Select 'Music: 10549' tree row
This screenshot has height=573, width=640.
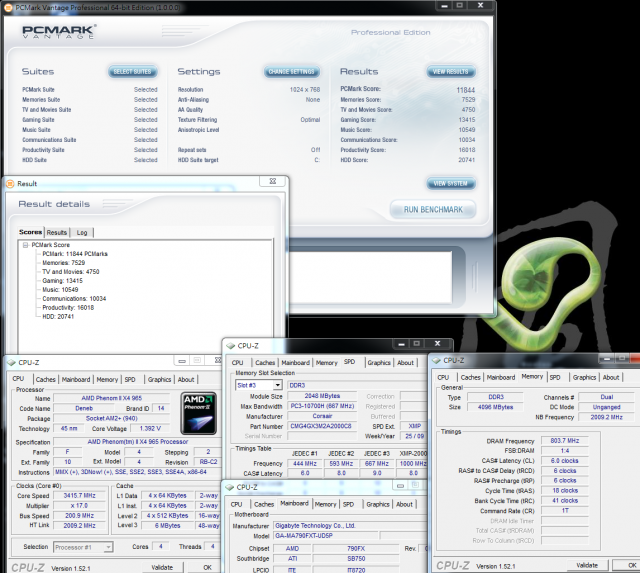pos(60,290)
